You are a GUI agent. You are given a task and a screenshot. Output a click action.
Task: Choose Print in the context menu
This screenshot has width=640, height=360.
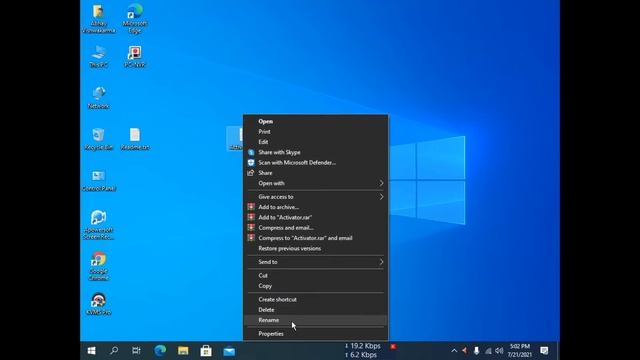click(x=316, y=132)
